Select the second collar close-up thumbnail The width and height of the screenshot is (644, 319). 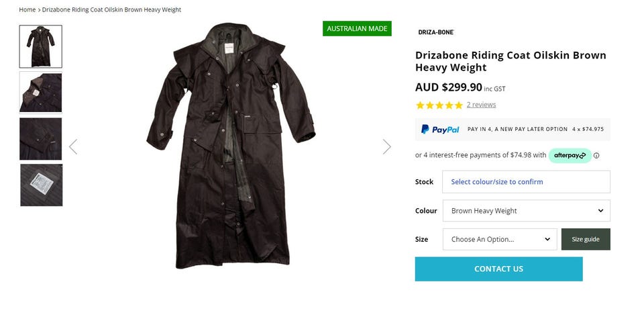[x=41, y=93]
